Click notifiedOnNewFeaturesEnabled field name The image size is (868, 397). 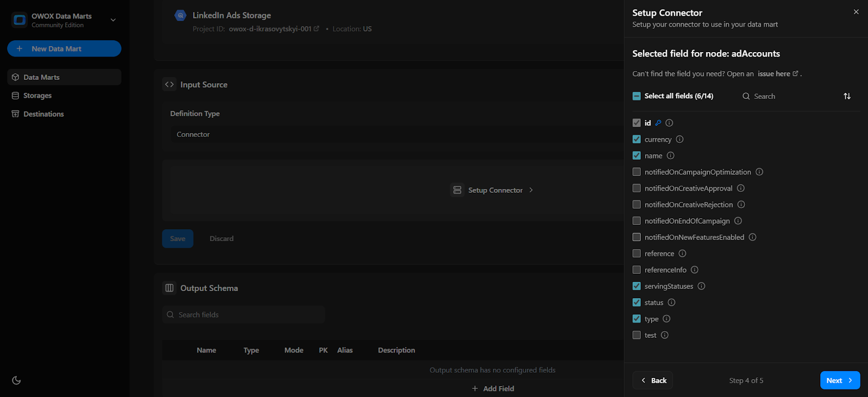click(x=694, y=237)
